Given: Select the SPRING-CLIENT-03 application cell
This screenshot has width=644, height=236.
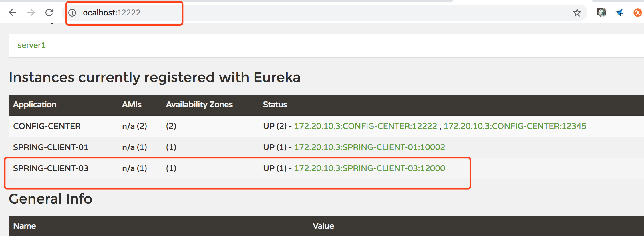Looking at the screenshot, I should coord(51,168).
